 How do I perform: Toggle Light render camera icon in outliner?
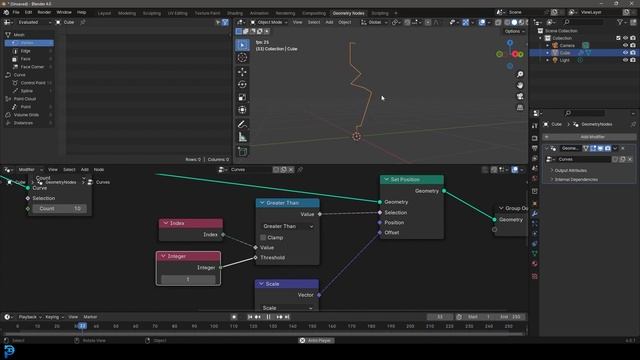click(x=633, y=60)
